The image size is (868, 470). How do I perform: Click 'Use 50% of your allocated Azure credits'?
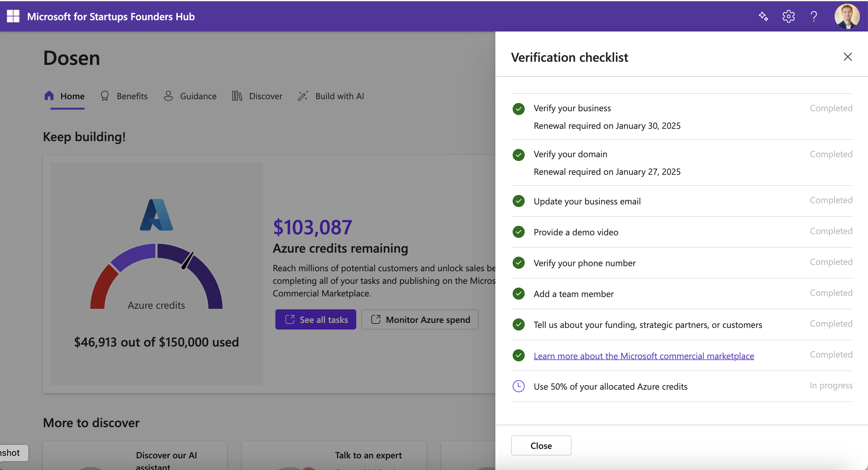click(610, 387)
